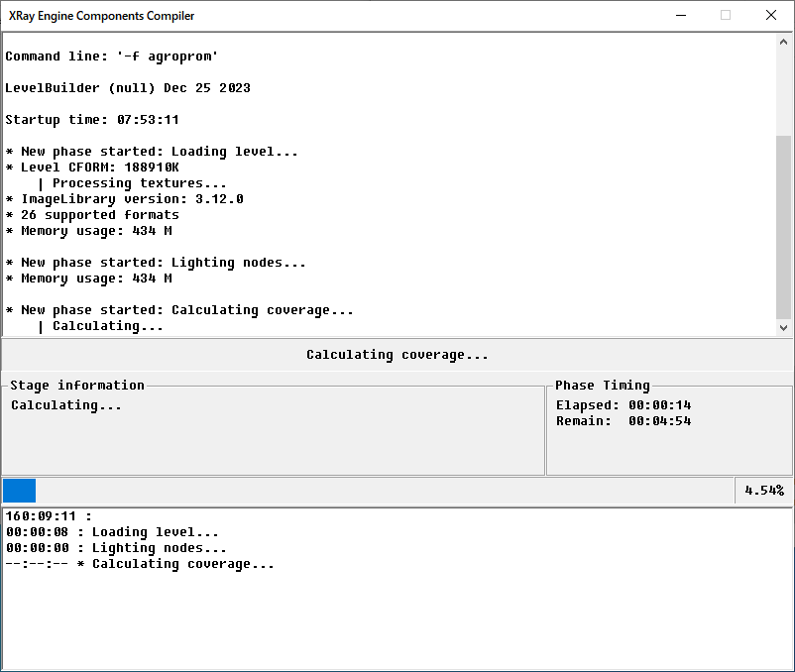Click the scrollbar up arrow

(x=784, y=42)
